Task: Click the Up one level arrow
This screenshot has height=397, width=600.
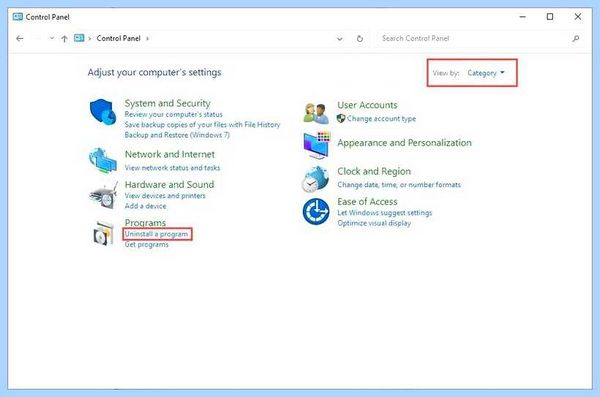Action: [64, 38]
